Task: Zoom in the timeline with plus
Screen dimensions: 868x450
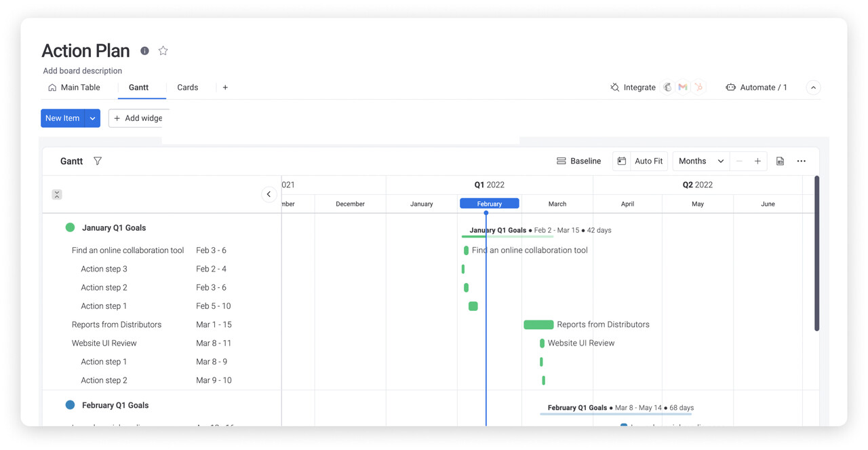Action: tap(757, 161)
